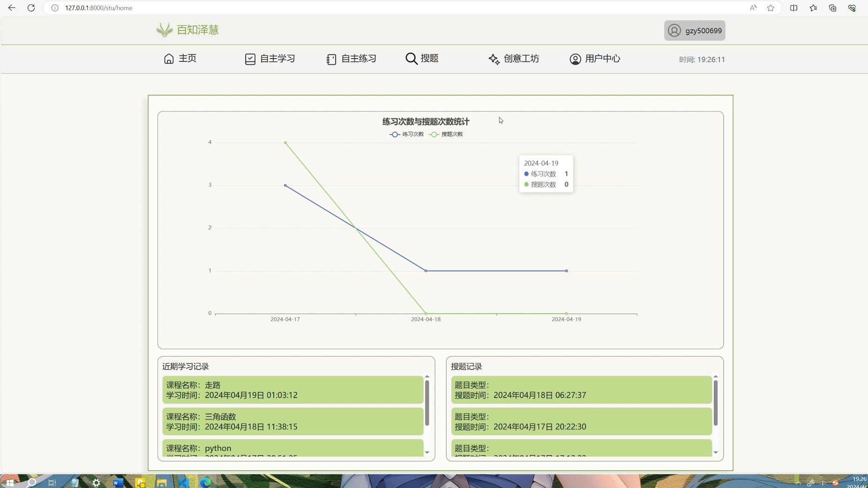Click the person icon beside 用户中心

[575, 59]
